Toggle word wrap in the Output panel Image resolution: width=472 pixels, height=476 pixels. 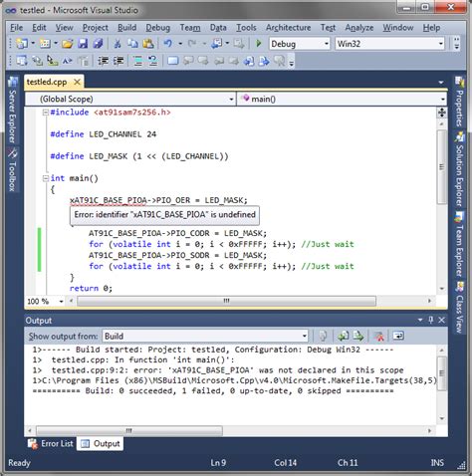pos(398,336)
